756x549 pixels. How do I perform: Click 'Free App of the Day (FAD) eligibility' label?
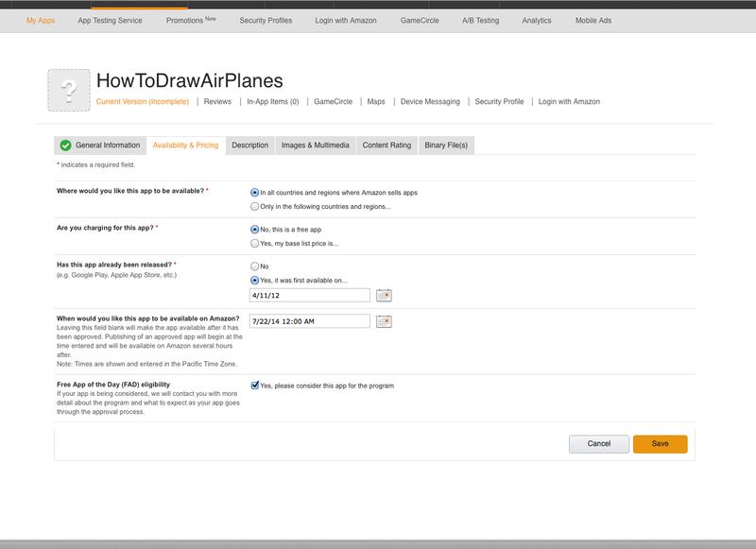[113, 385]
